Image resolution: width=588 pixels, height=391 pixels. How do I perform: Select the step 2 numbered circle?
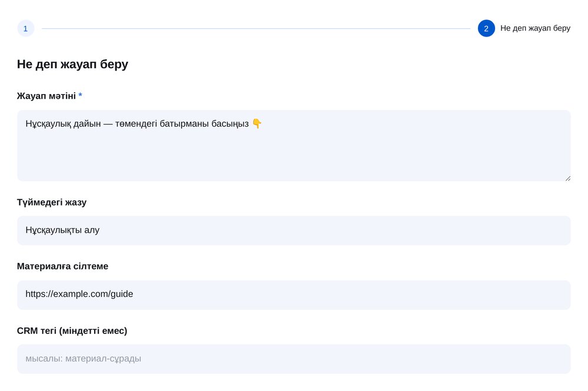486,28
